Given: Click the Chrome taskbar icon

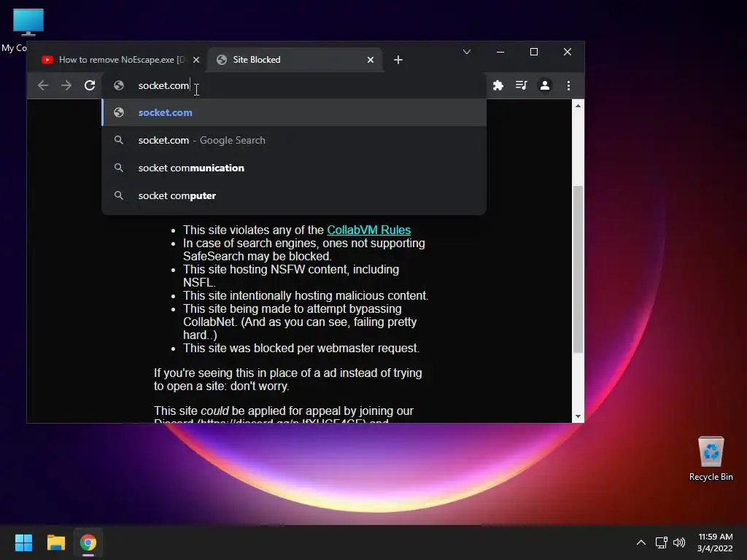Looking at the screenshot, I should [x=88, y=542].
